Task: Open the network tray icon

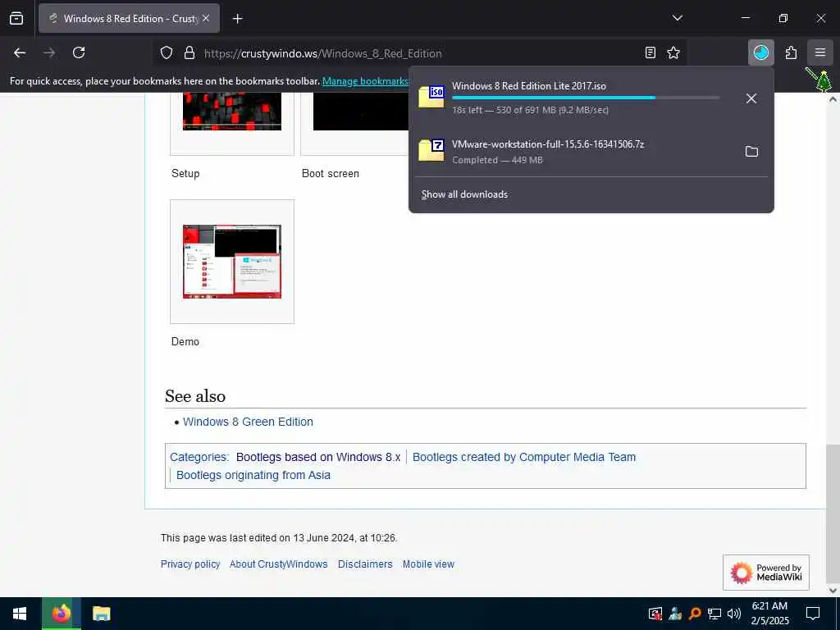Action: (x=714, y=614)
